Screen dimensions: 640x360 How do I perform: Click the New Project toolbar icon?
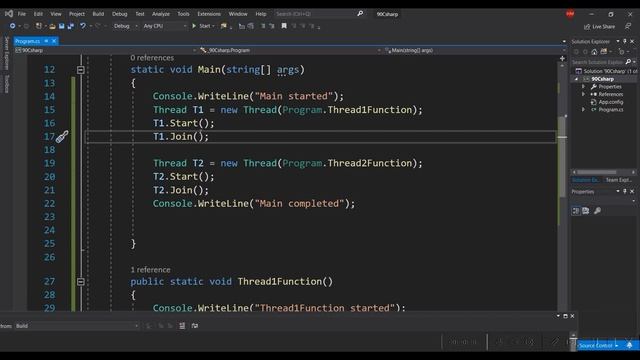[39, 26]
